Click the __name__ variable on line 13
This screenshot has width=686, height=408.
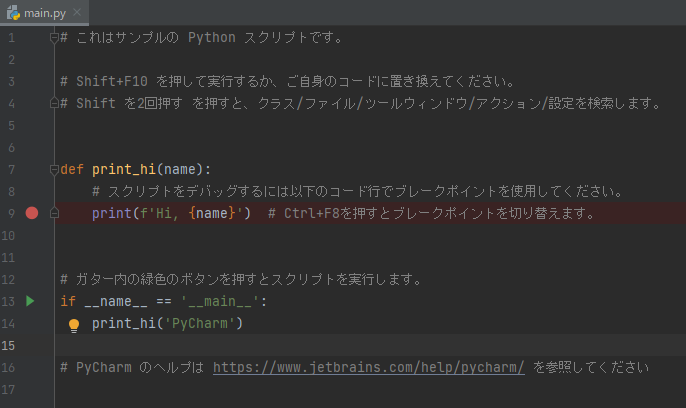click(116, 301)
